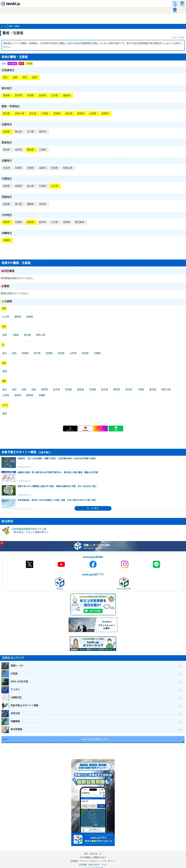Click the 2週間天気 row thumbnail icon
The height and width of the screenshot is (868, 186).
(x=5, y=697)
